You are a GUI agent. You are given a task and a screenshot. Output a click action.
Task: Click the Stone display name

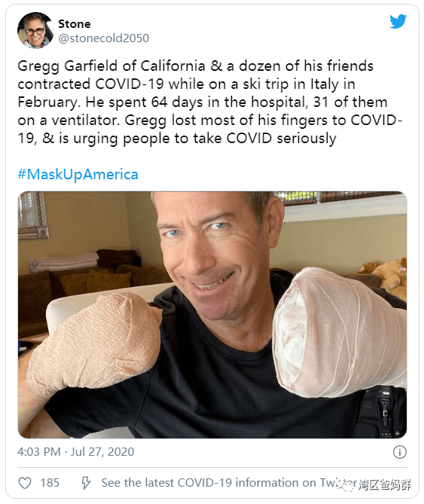[x=75, y=24]
